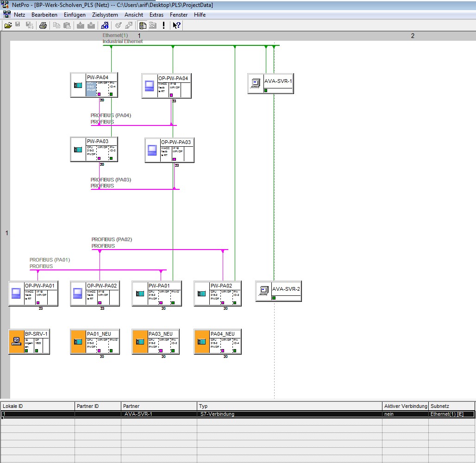Select the orange BP-SRV-1 PC station icon
Image resolution: width=476 pixels, height=463 pixels.
16,342
